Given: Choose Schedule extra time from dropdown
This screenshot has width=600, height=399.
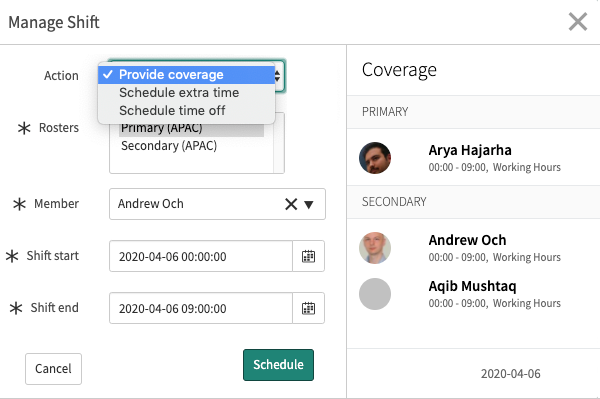Looking at the screenshot, I should click(186, 93).
